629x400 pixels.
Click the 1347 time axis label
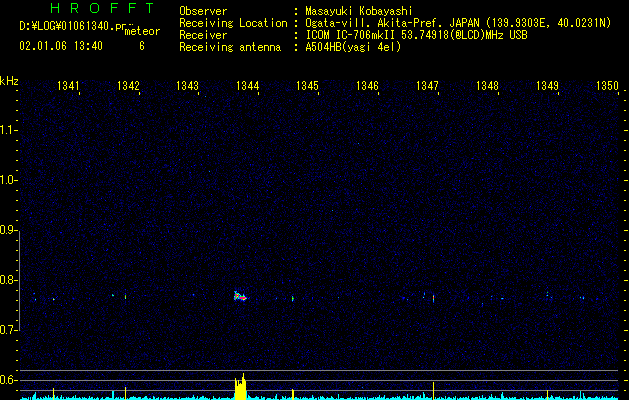pos(427,86)
